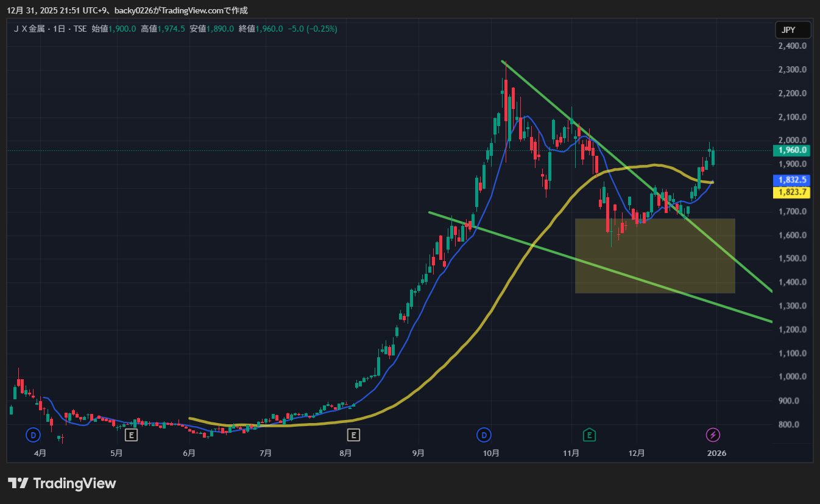
Task: Click the dividend D marker near 4月
Action: pos(33,435)
